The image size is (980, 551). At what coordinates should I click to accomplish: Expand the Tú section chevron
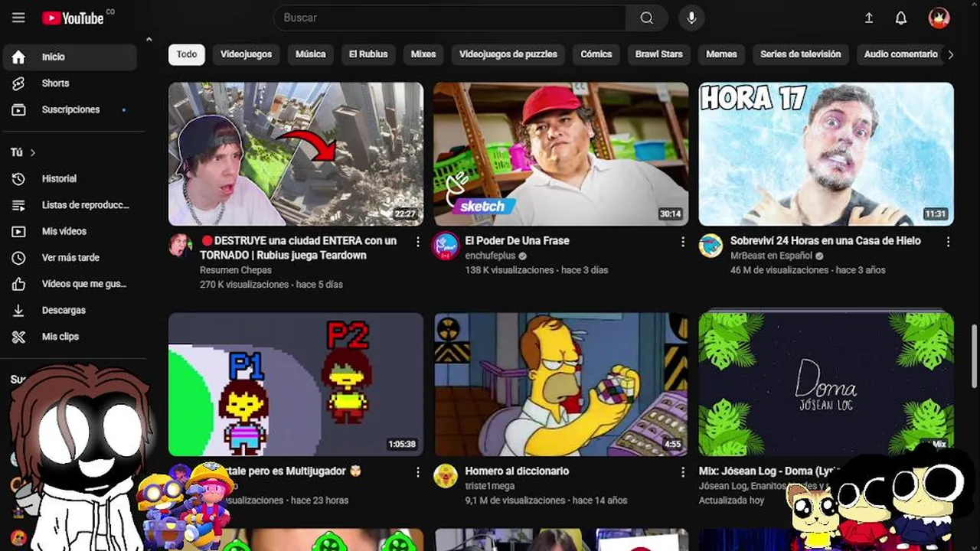33,152
